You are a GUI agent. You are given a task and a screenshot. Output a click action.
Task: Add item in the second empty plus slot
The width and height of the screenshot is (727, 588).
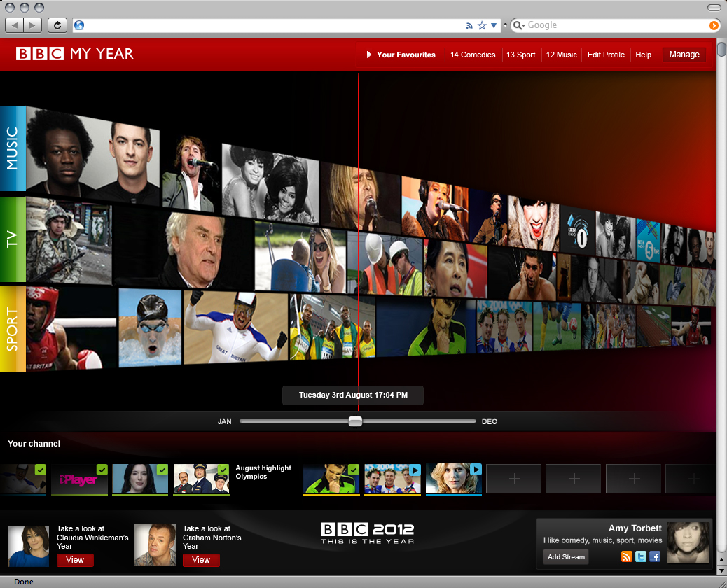click(x=574, y=479)
